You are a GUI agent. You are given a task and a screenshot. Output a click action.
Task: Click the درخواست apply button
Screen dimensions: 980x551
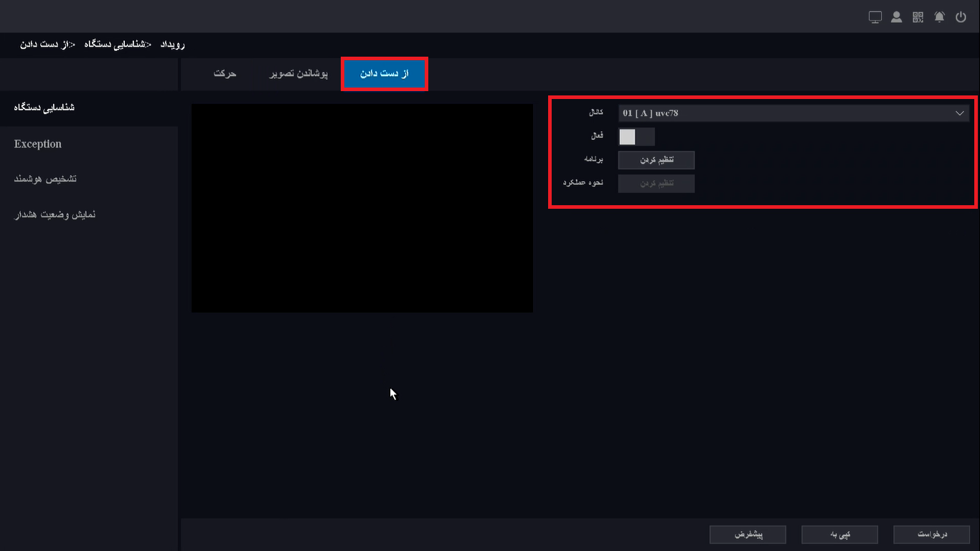pos(932,534)
